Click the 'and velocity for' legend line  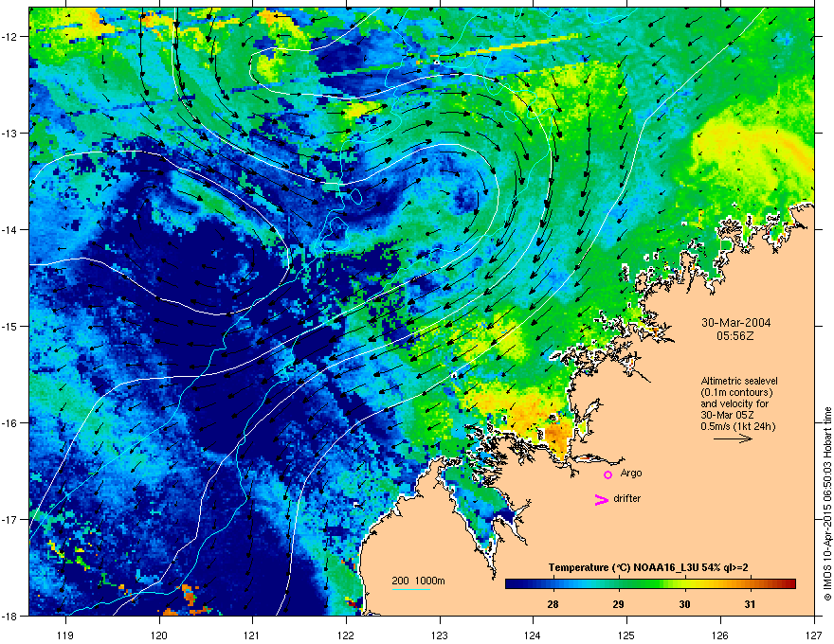pos(734,403)
